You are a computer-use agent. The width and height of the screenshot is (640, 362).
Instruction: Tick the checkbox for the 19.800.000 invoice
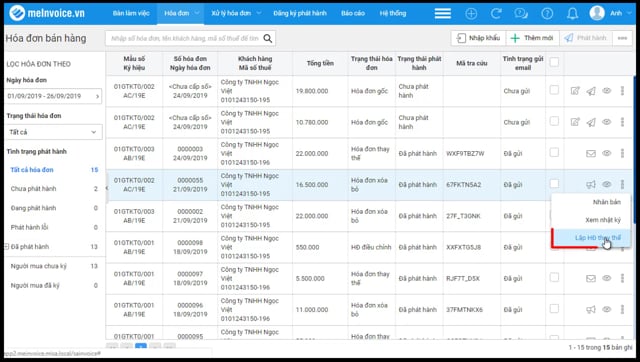(554, 90)
